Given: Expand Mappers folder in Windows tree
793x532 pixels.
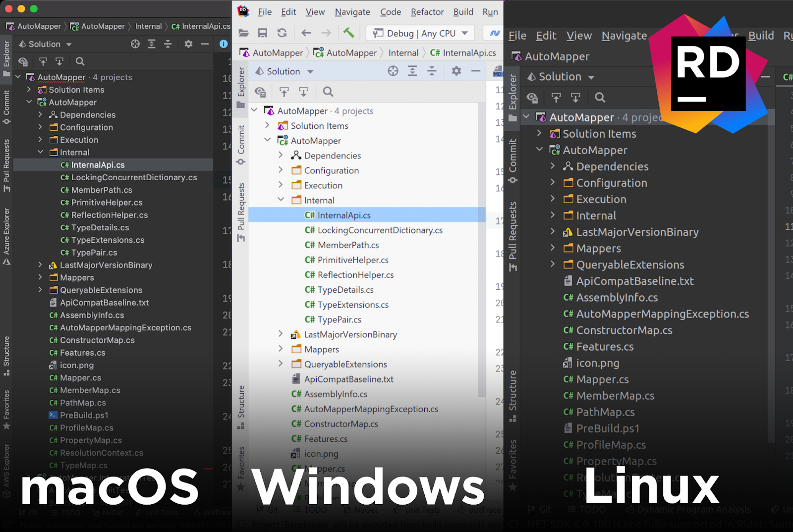Looking at the screenshot, I should coord(281,349).
